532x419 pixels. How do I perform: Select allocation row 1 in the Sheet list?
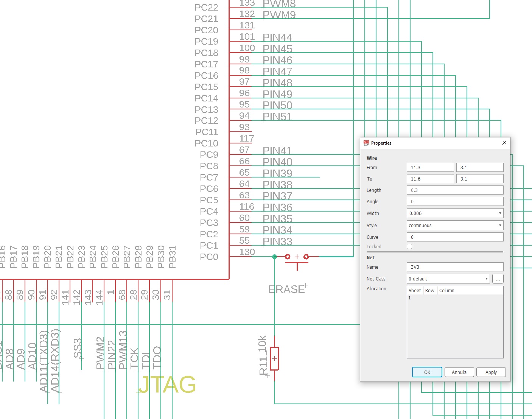(x=410, y=298)
